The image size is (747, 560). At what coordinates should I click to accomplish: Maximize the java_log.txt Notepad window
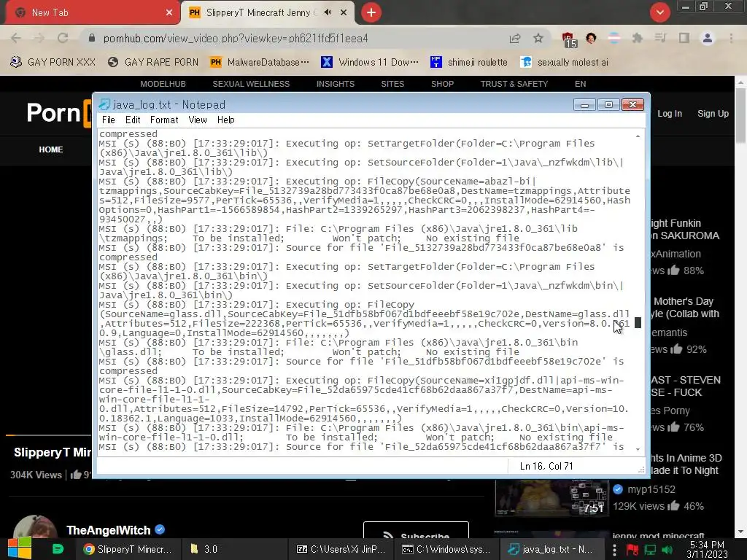tap(608, 104)
